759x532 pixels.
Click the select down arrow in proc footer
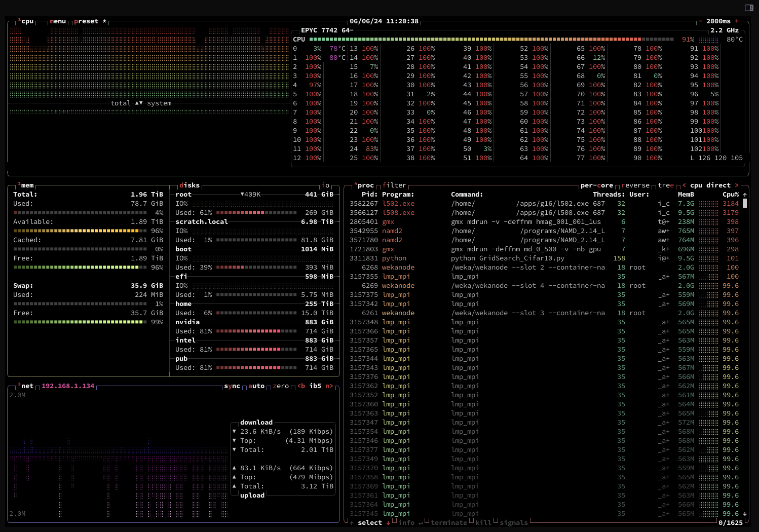[x=388, y=523]
